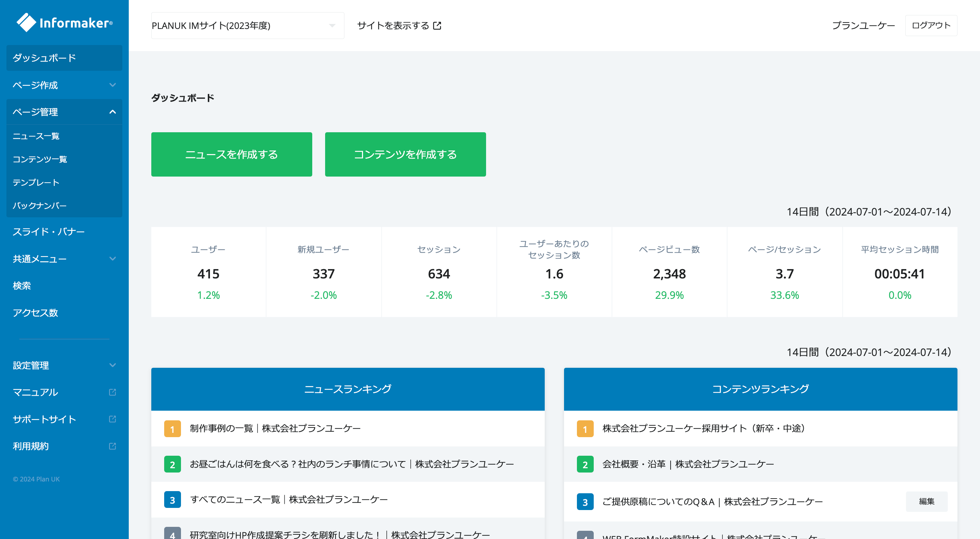Screen dimensions: 980x539
Task: Click © 2024 Plan UK footer text
Action: 36,479
